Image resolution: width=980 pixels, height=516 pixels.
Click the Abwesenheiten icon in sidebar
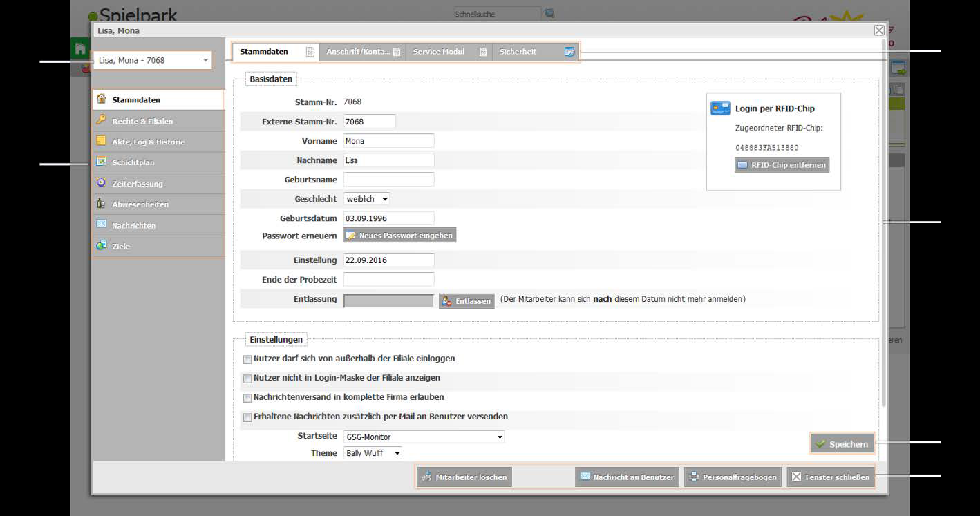point(101,204)
